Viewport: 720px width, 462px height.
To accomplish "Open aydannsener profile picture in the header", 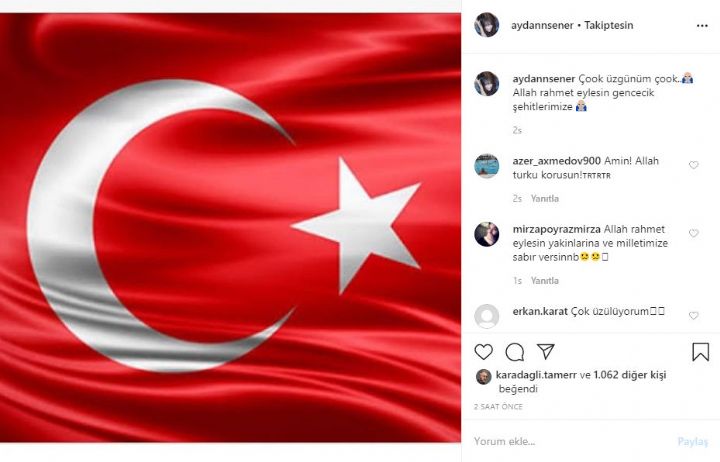I will coord(486,25).
